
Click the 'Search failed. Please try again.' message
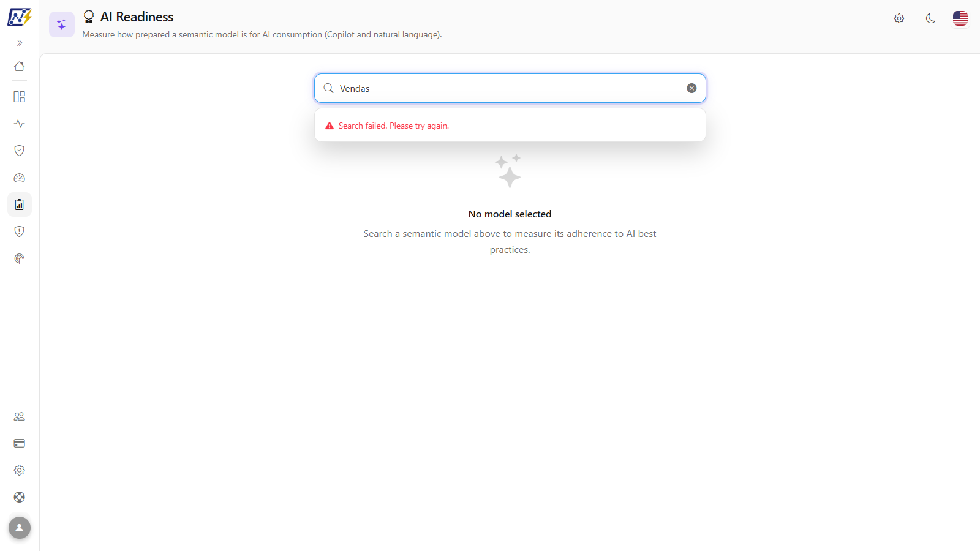pos(394,126)
